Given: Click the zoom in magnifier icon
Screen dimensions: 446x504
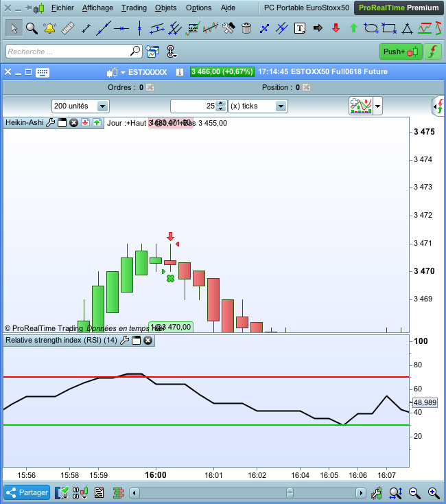Looking at the screenshot, I should [434, 493].
